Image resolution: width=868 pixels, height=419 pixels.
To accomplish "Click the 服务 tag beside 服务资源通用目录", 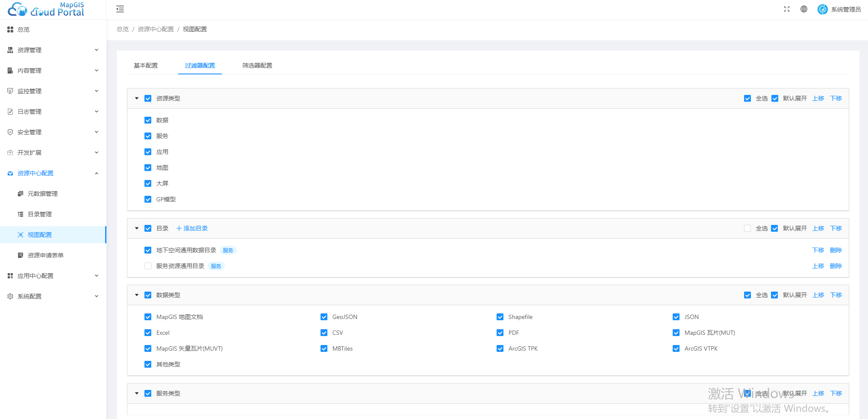I will point(216,266).
